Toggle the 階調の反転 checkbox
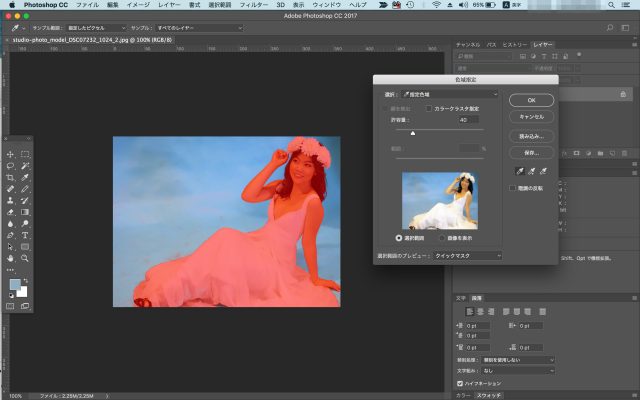Viewport: 640px width, 400px height. (512, 188)
